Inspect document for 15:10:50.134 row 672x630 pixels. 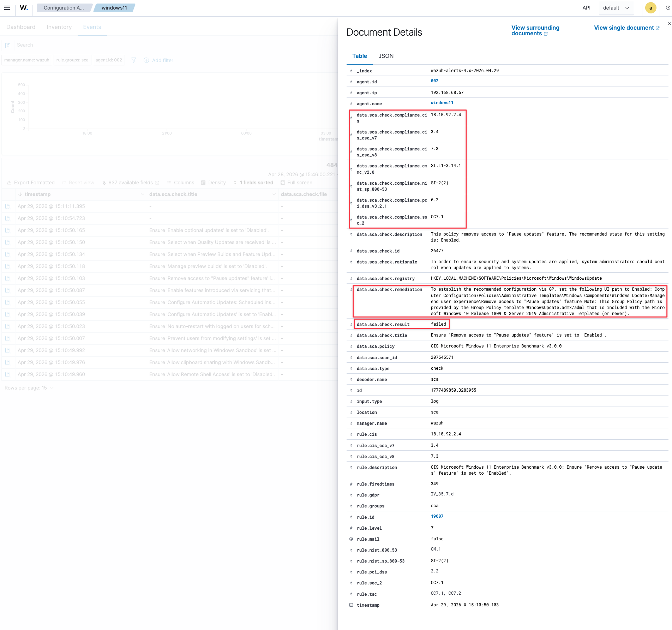click(8, 254)
